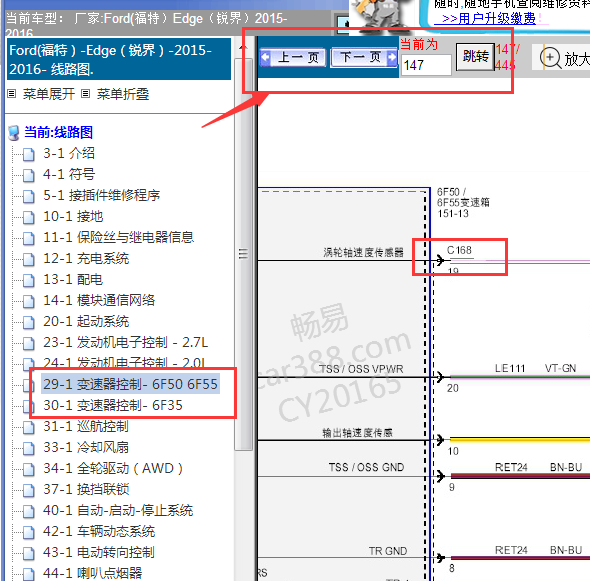Open 40-1 自动-启动-停止系统
This screenshot has height=581, width=590.
pyautogui.click(x=118, y=511)
